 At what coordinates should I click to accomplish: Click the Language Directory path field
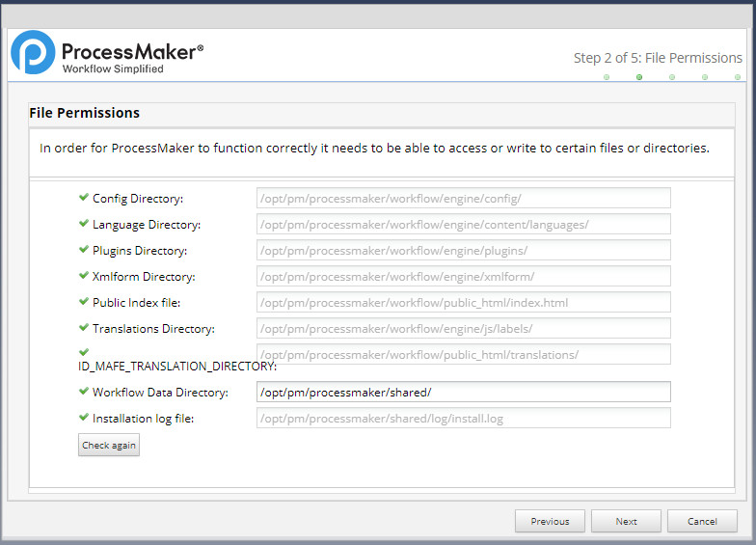tap(463, 224)
